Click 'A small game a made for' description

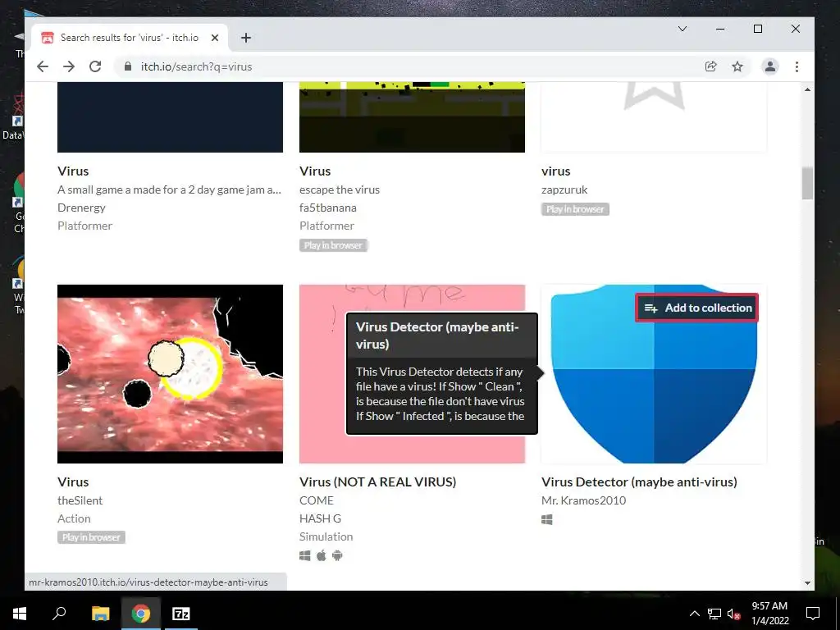[169, 189]
